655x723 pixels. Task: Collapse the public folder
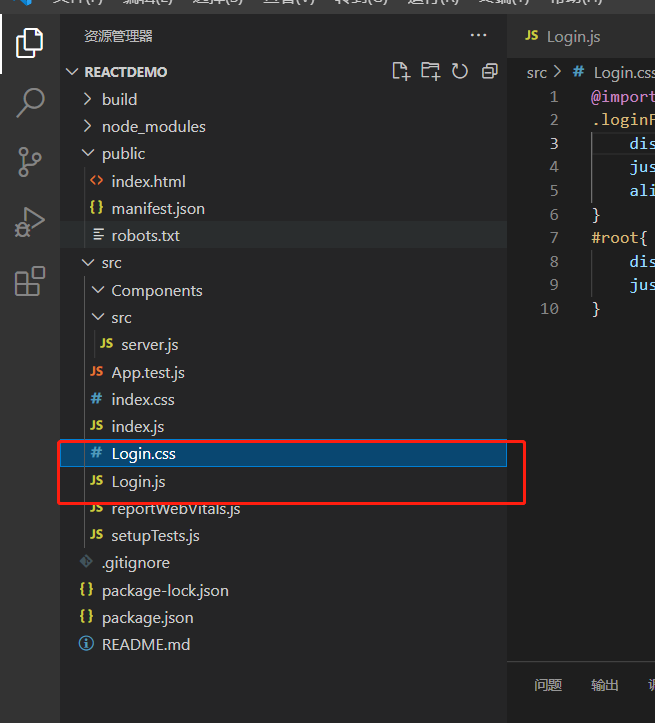88,153
